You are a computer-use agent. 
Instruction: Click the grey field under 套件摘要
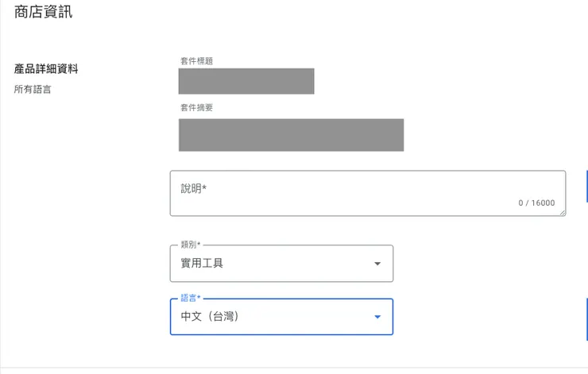(x=291, y=135)
